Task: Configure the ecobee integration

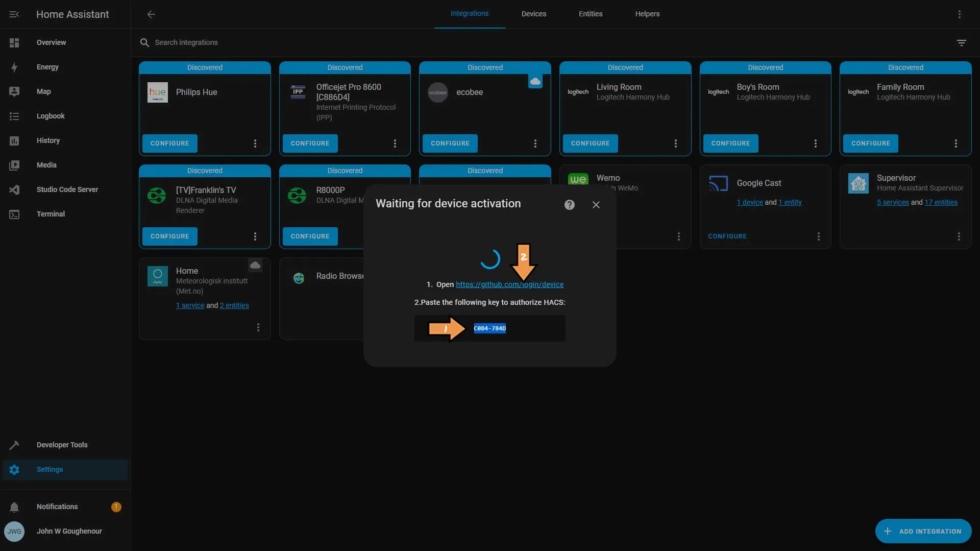Action: pyautogui.click(x=450, y=143)
